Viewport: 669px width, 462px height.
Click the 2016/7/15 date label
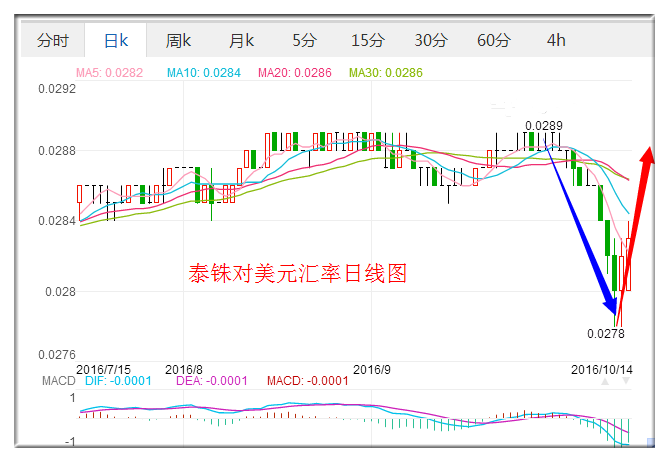click(x=103, y=369)
